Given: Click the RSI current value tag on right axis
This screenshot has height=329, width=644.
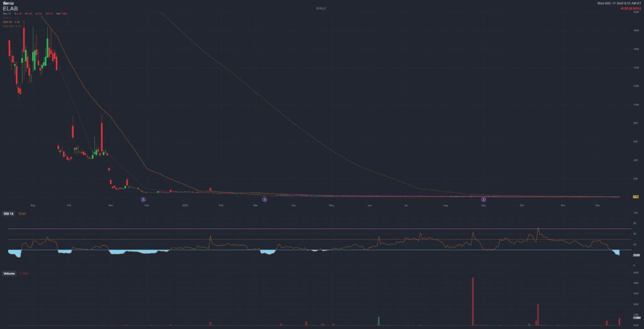Looking at the screenshot, I should [636, 255].
